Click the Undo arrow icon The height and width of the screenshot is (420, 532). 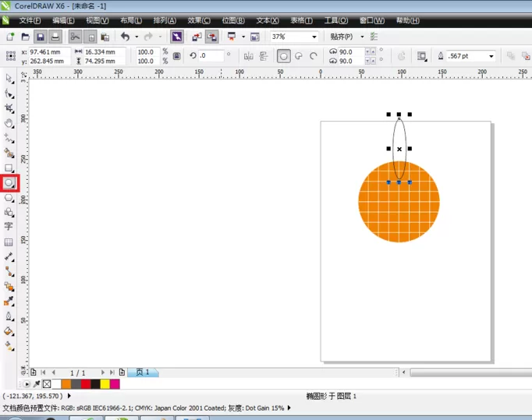(125, 37)
